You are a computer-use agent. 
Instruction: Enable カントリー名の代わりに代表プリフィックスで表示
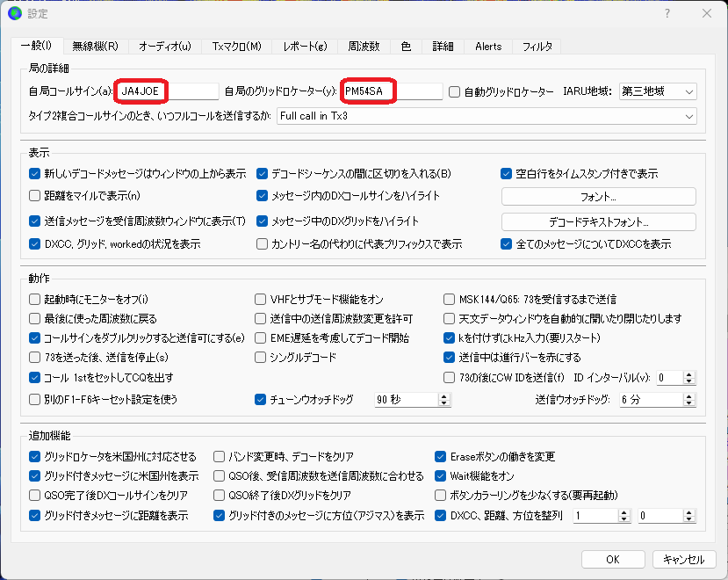[262, 244]
